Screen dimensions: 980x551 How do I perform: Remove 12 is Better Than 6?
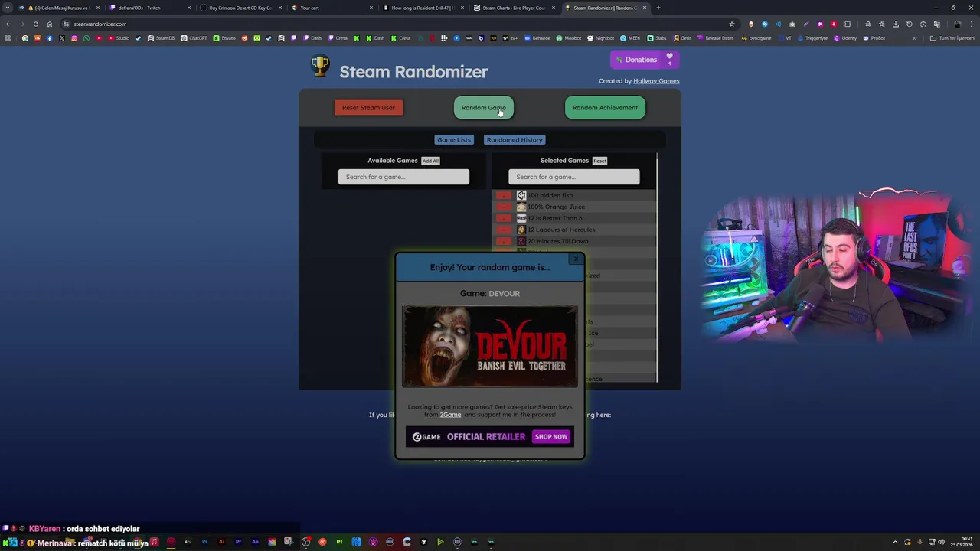click(503, 218)
